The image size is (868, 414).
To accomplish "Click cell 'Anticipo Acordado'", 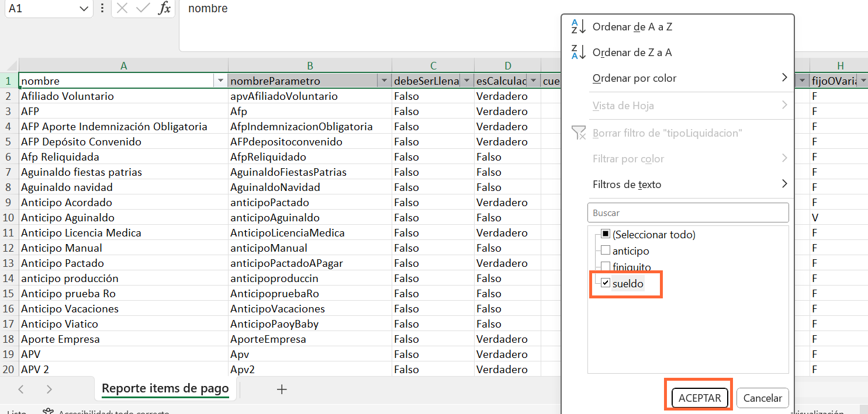I will (123, 202).
